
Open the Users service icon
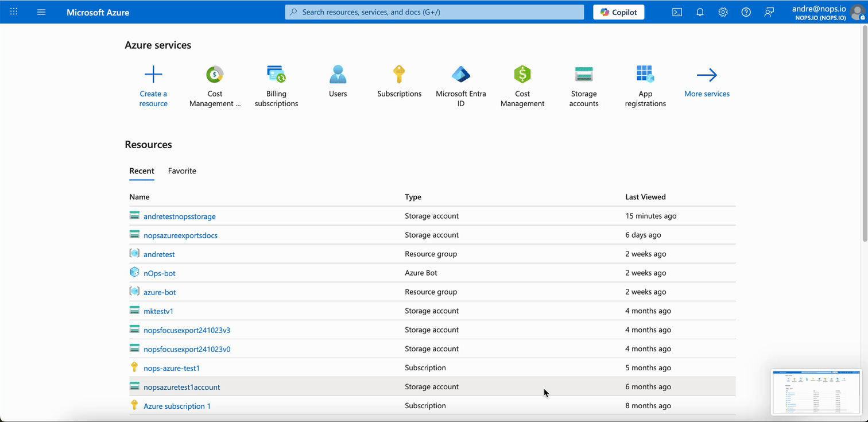338,73
